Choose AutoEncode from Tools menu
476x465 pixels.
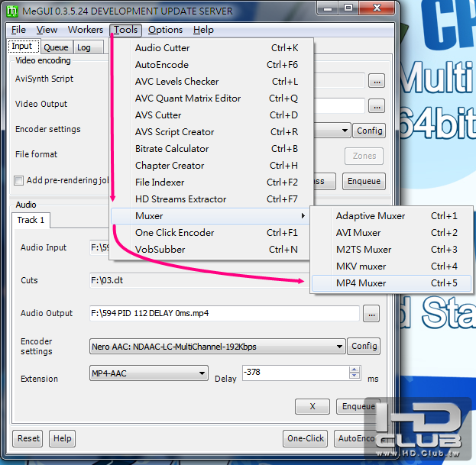(212, 65)
